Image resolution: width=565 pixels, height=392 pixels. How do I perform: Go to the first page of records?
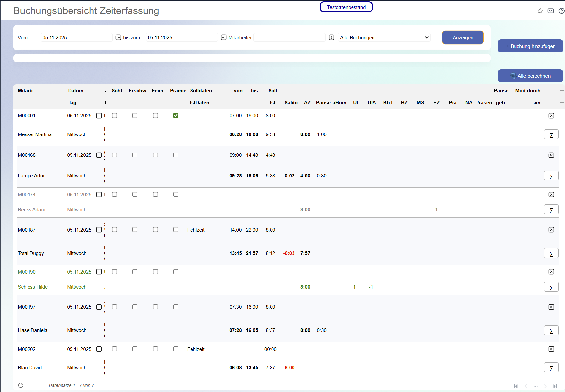(x=516, y=386)
